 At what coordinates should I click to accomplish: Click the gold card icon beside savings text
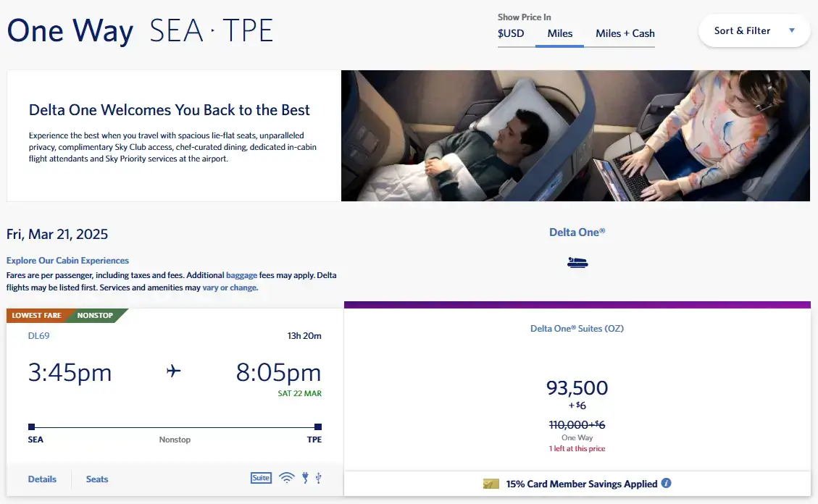click(491, 484)
